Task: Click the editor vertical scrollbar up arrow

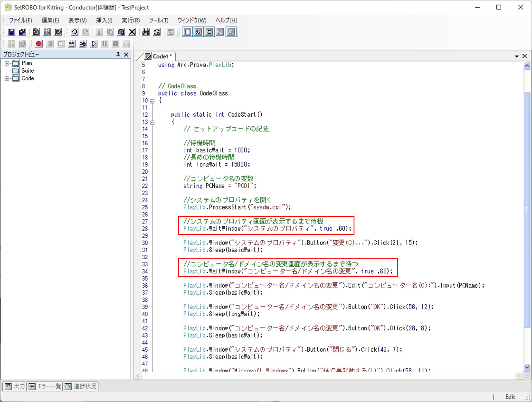Action: tap(527, 66)
